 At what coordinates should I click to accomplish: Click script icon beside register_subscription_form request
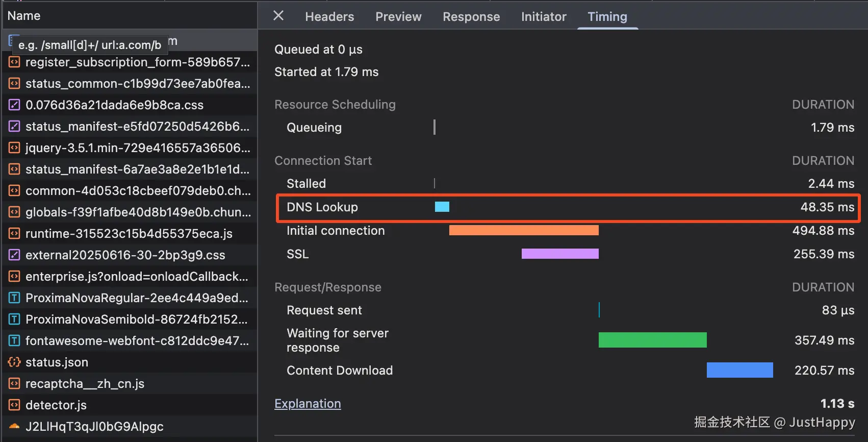(x=14, y=62)
